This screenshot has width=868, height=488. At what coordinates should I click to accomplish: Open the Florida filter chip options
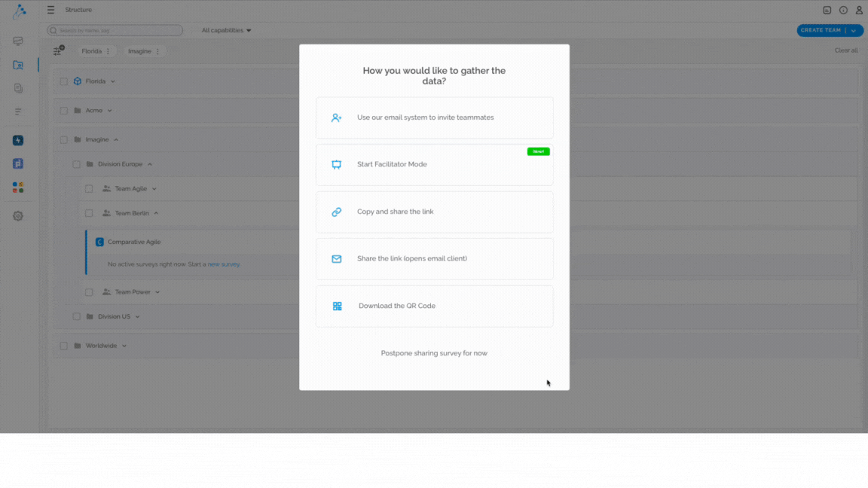tap(108, 51)
